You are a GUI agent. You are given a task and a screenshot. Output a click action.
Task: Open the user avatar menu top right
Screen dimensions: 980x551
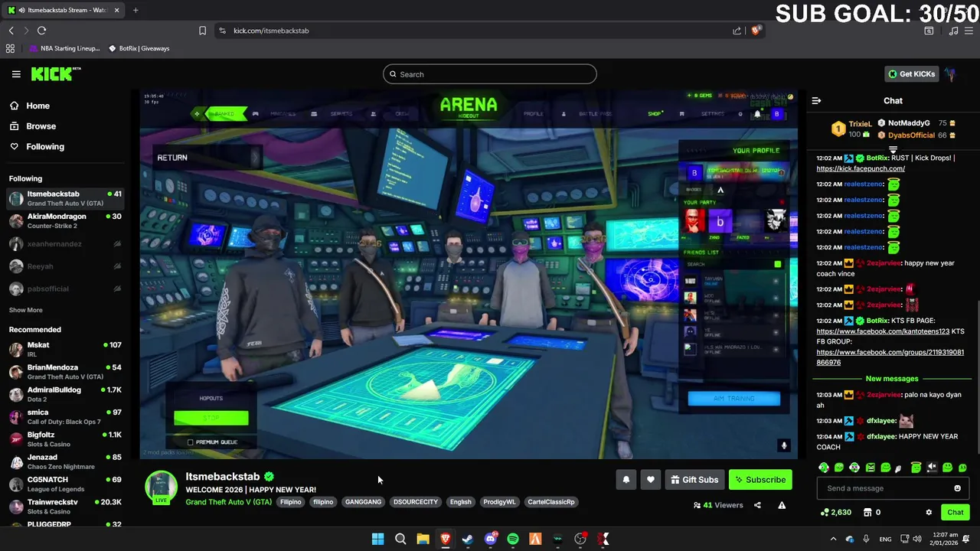point(950,74)
